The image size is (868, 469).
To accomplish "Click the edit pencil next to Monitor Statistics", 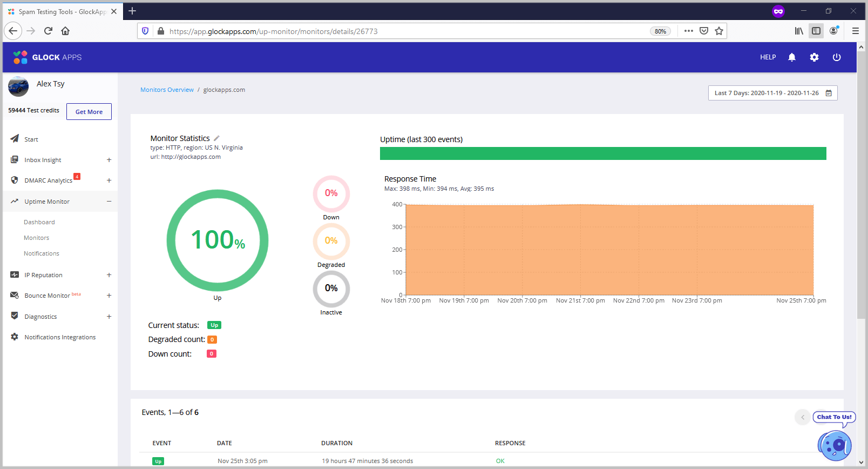I will 216,138.
